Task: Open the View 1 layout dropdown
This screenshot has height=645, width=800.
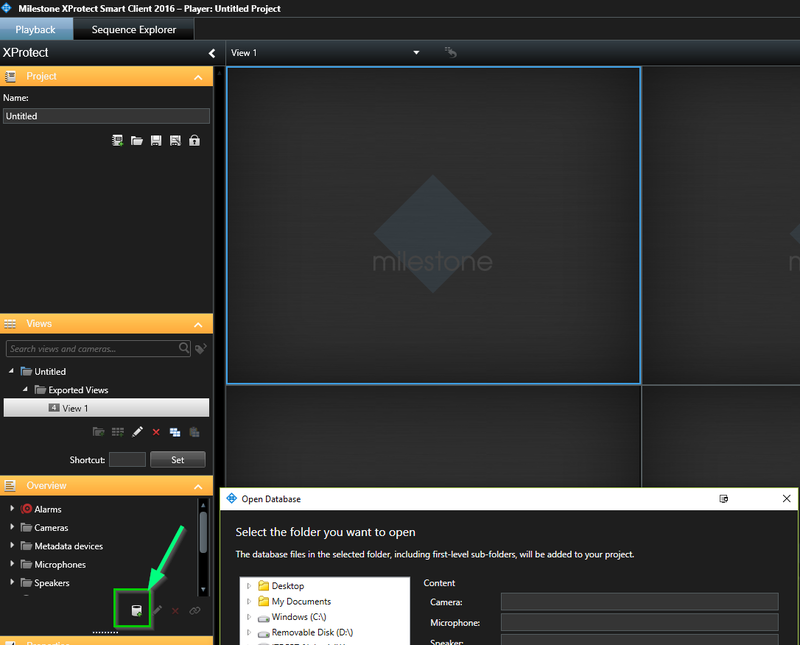Action: tap(416, 51)
